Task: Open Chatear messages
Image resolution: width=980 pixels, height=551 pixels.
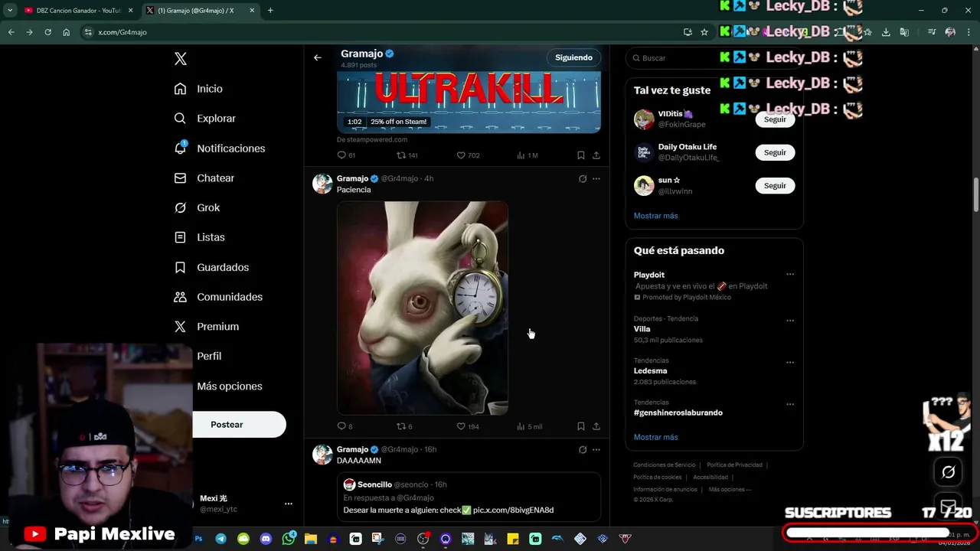Action: pyautogui.click(x=204, y=178)
